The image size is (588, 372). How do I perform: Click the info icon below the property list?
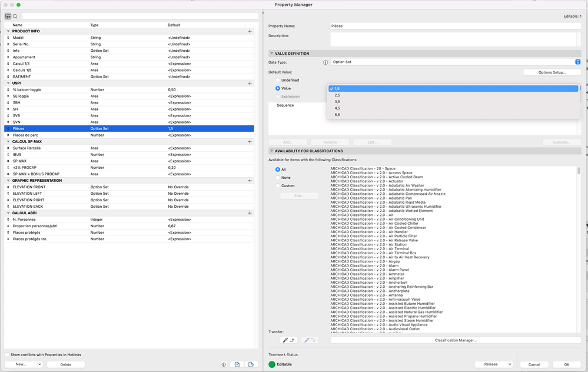pos(224,364)
